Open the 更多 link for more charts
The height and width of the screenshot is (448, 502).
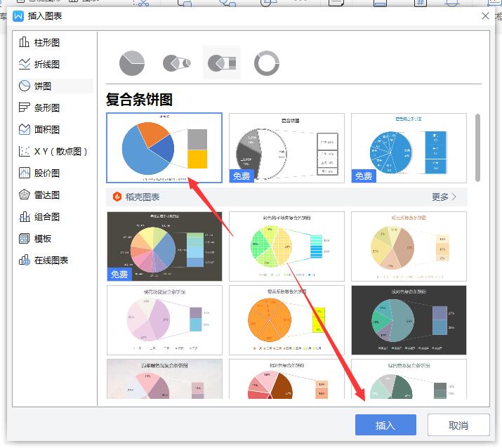coord(440,197)
